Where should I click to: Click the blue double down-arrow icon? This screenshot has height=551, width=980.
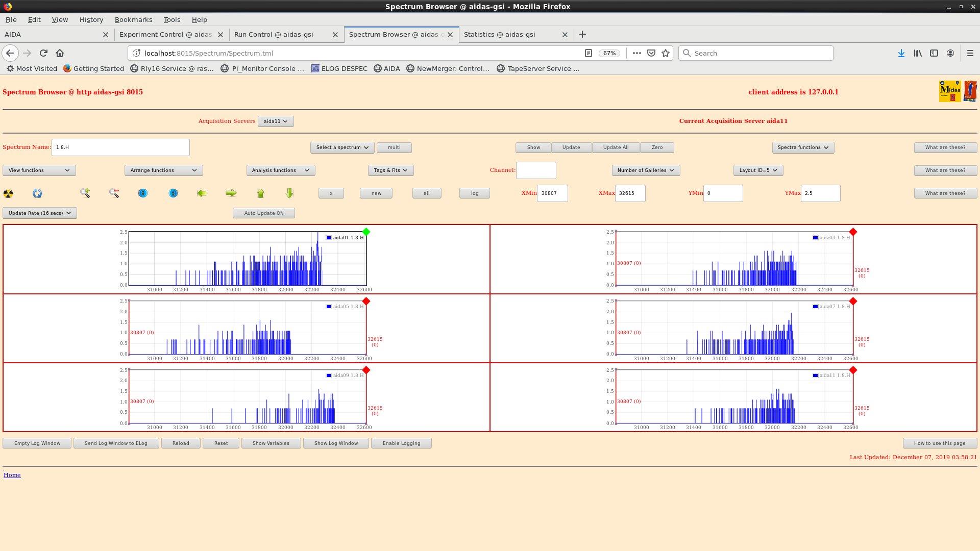(143, 193)
